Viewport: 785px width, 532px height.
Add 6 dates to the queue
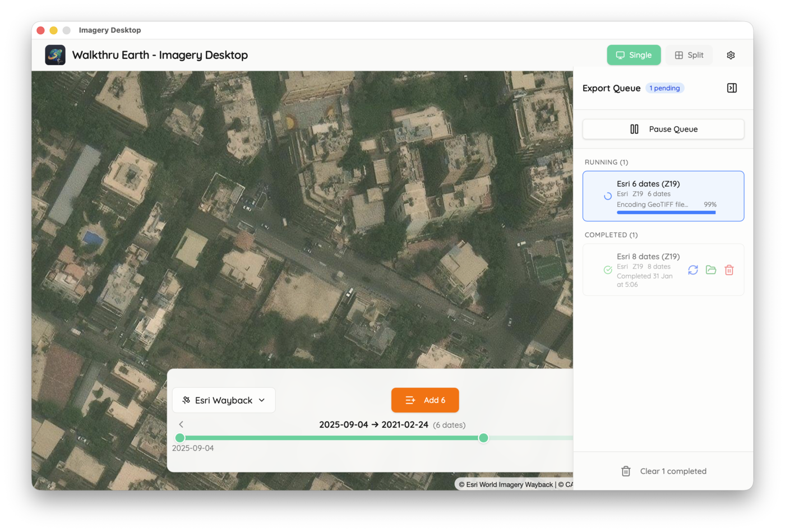(425, 400)
